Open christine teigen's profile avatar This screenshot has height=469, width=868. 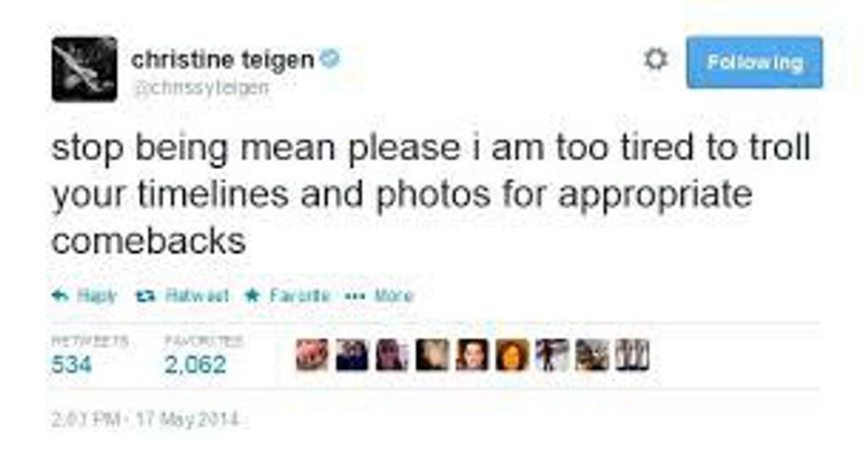[x=84, y=69]
